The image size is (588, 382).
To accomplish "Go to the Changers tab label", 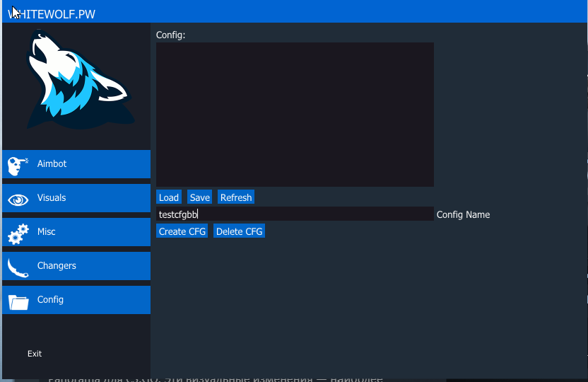I will (x=57, y=265).
